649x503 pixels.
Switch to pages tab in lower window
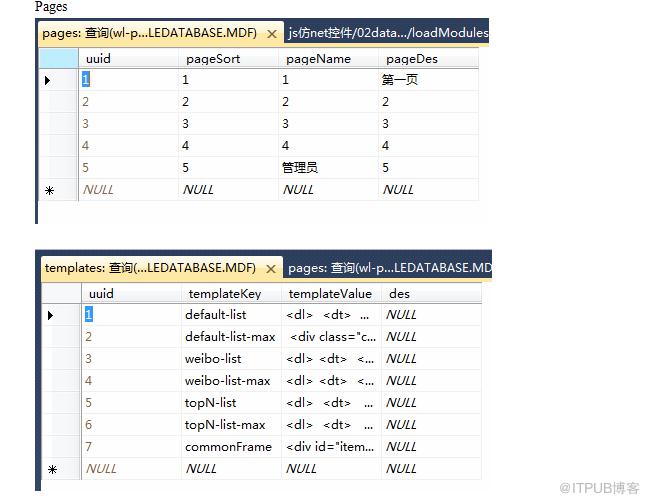click(389, 268)
